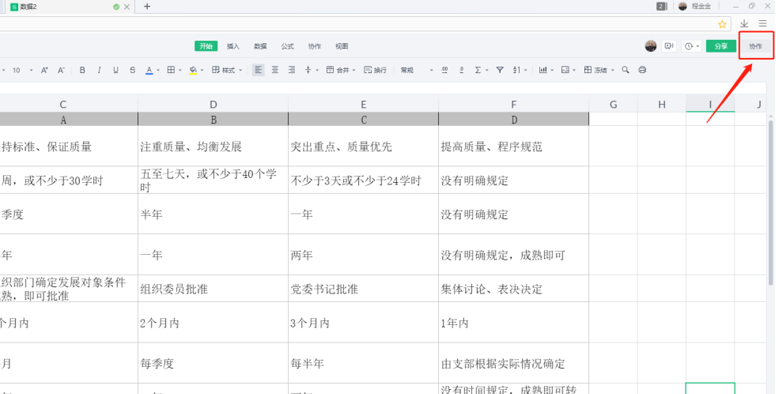Viewport: 776px width, 394px height.
Task: Align text center
Action: click(275, 70)
